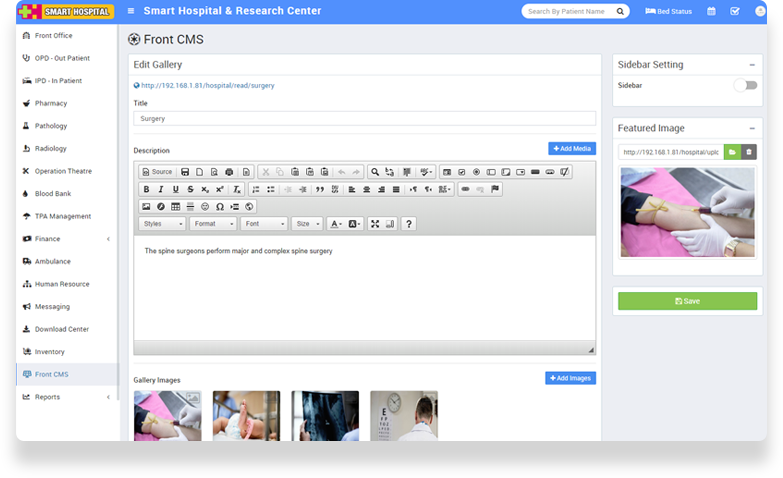Image resolution: width=783 pixels, height=478 pixels.
Task: Click the calendar icon in the top bar
Action: click(x=711, y=12)
